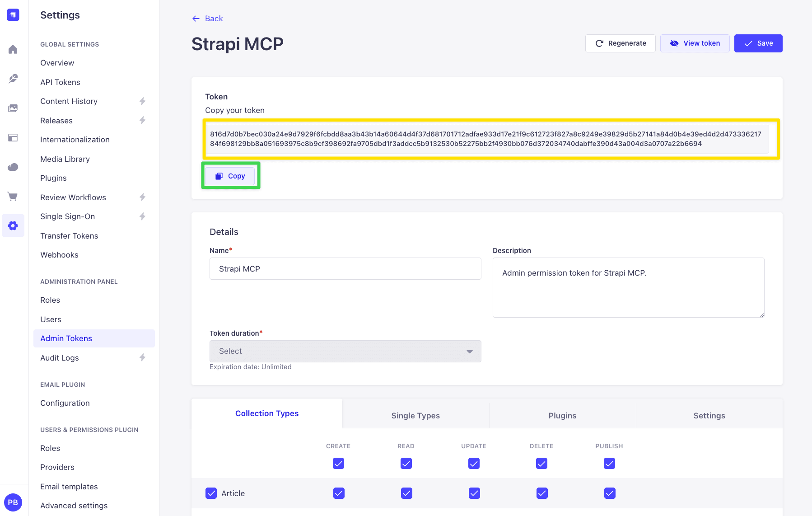The height and width of the screenshot is (516, 812).
Task: Open Content Manager feather icon
Action: (x=13, y=79)
